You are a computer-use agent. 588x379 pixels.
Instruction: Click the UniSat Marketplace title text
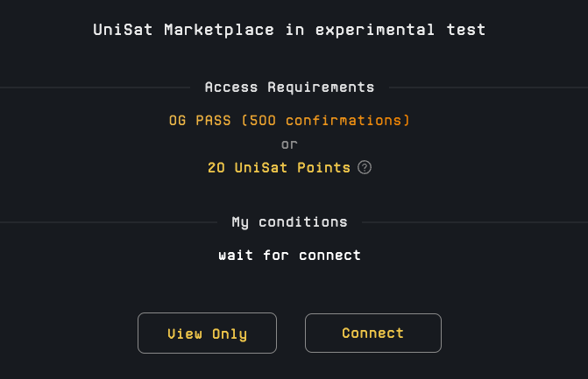(289, 30)
